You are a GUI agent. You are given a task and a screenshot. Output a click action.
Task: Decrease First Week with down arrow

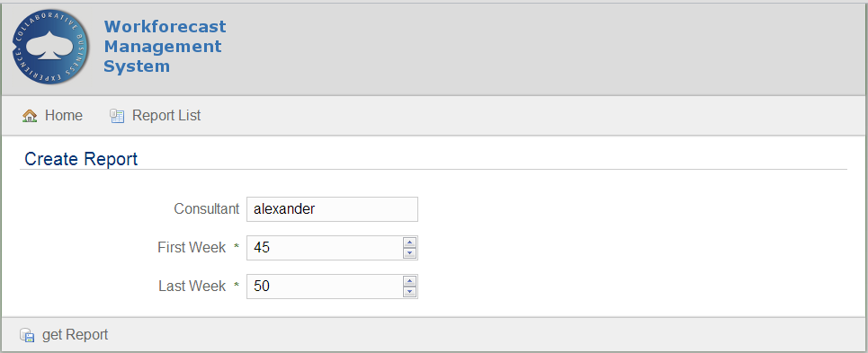pyautogui.click(x=409, y=253)
